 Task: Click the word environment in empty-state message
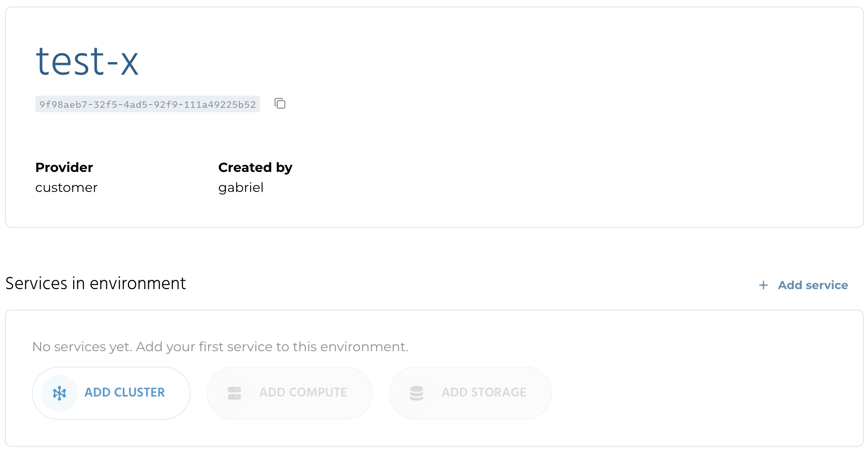364,347
